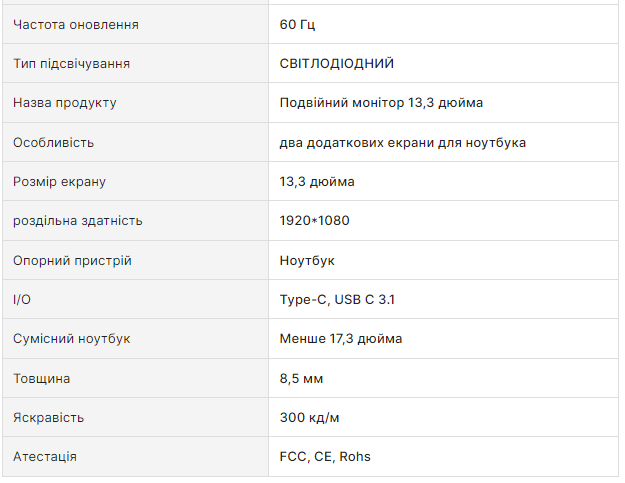This screenshot has height=483, width=625.
Task: Select the '60 Гц' value cell
Action: coord(298,24)
